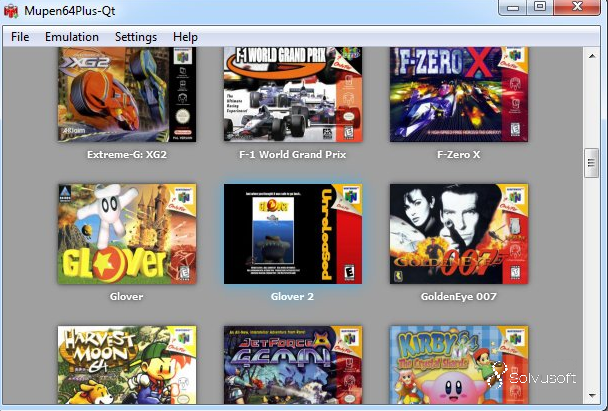Image resolution: width=608 pixels, height=411 pixels.
Task: Select the Glover 2 box art
Action: coord(293,234)
